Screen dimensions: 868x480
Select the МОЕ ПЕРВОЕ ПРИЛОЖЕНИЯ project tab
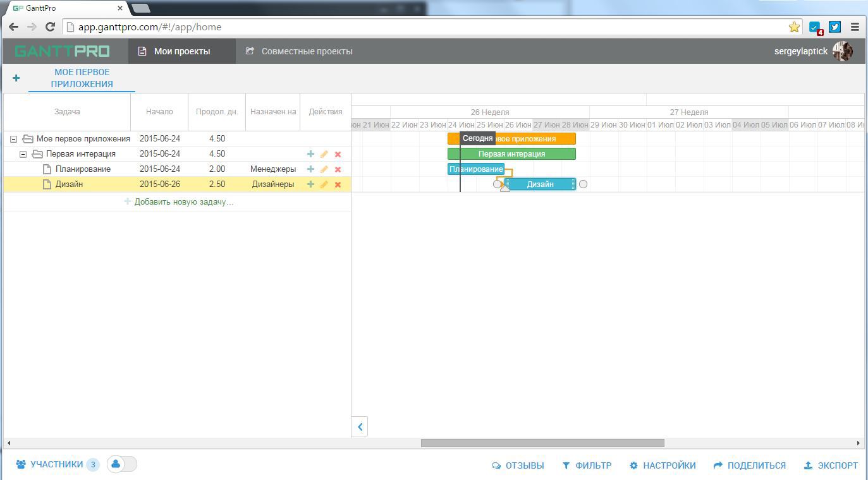click(82, 78)
